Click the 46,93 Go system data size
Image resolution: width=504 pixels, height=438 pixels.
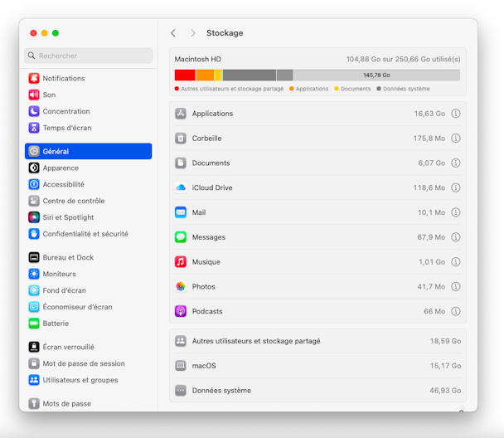pos(445,391)
